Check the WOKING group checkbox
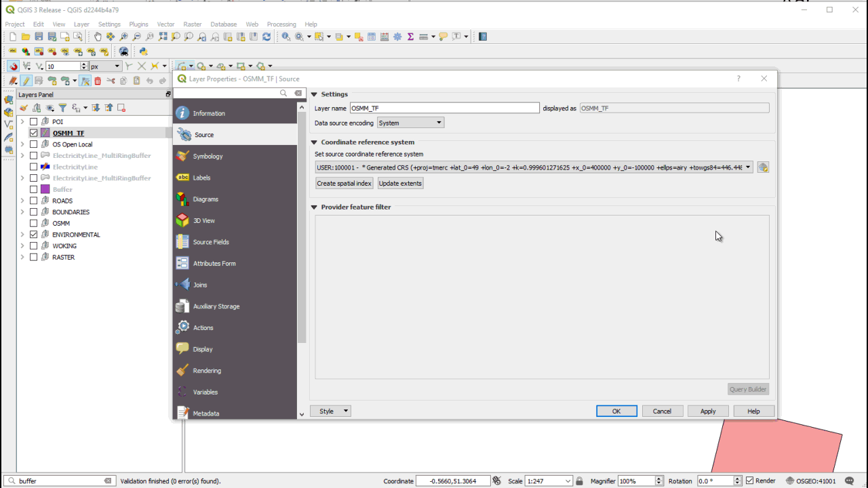 (33, 246)
